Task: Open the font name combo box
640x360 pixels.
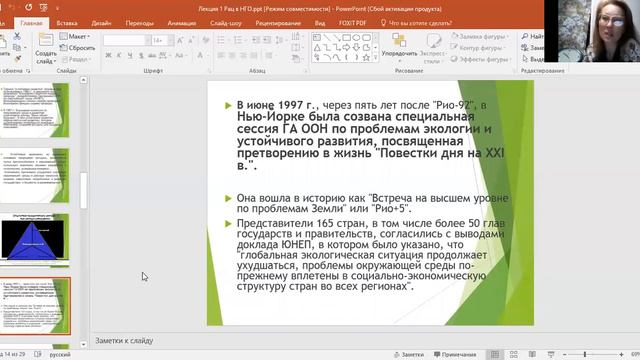Action: tap(127, 40)
